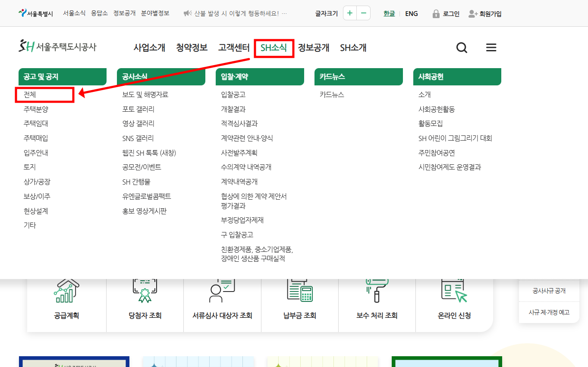
Task: Click the 사회공헌 section header
Action: [457, 77]
